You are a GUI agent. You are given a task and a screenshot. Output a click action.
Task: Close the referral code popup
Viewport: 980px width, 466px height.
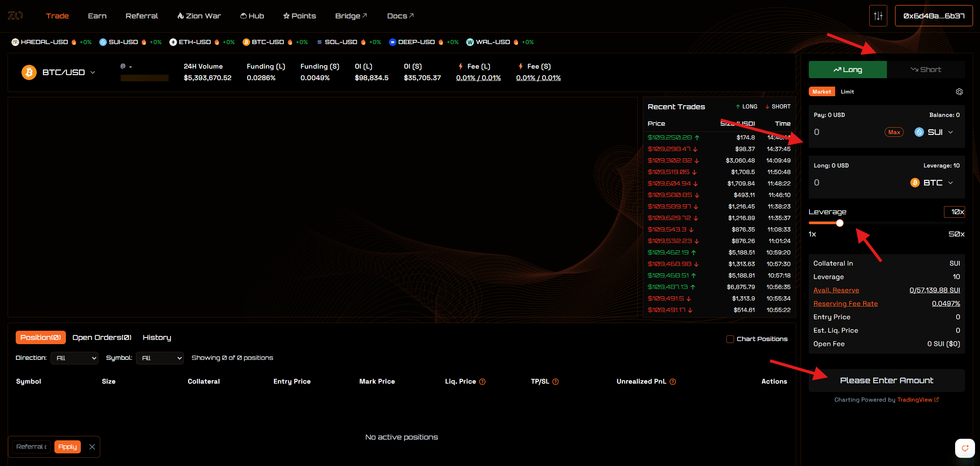(92, 447)
